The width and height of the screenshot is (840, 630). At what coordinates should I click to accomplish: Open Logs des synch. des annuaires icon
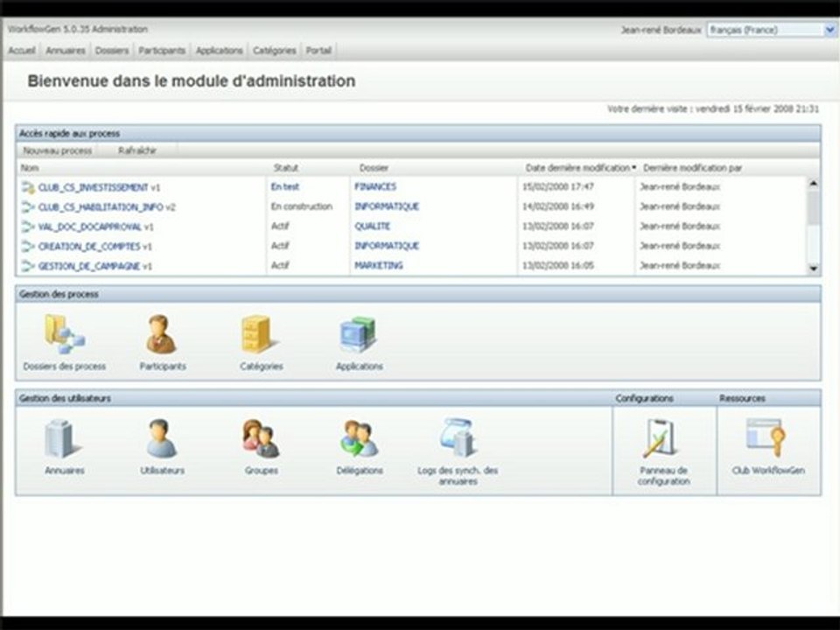coord(458,438)
